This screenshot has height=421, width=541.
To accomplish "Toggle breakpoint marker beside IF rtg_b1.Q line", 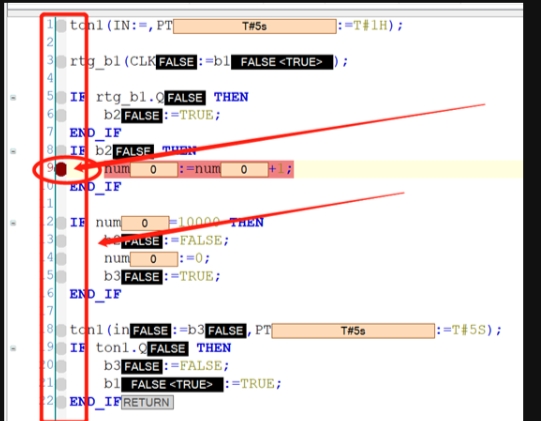I will click(x=61, y=98).
